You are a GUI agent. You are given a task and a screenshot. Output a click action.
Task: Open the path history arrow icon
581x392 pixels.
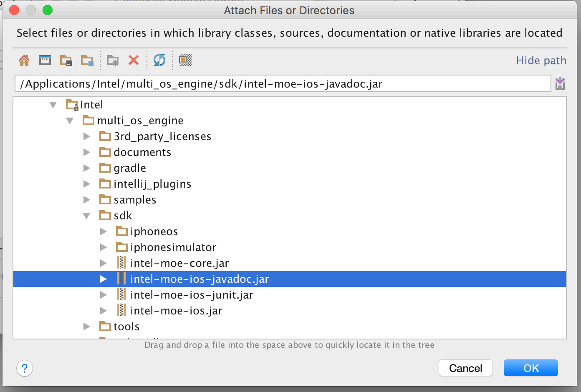pos(560,83)
